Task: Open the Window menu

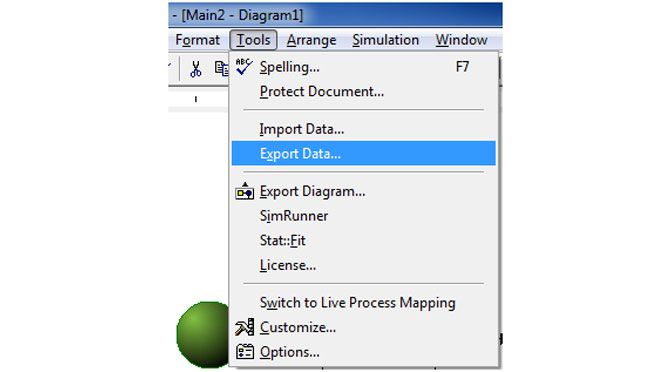Action: tap(461, 40)
